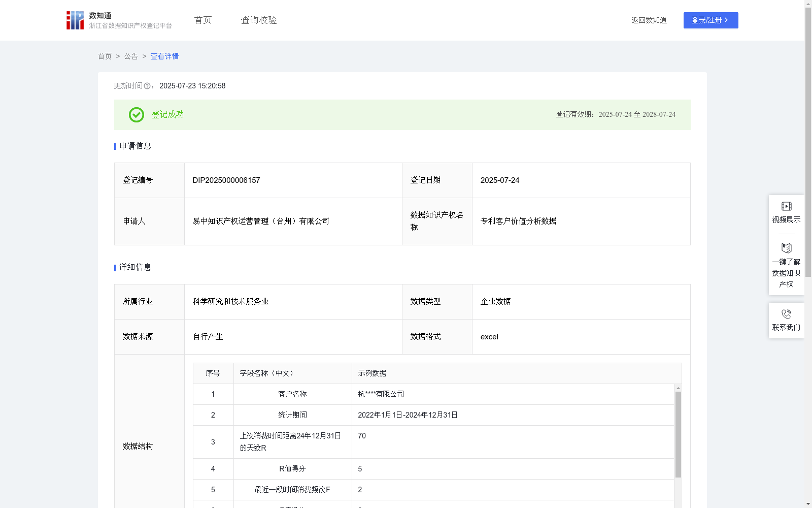Select example data 2022年1月1日-2024年12月31日

point(408,415)
